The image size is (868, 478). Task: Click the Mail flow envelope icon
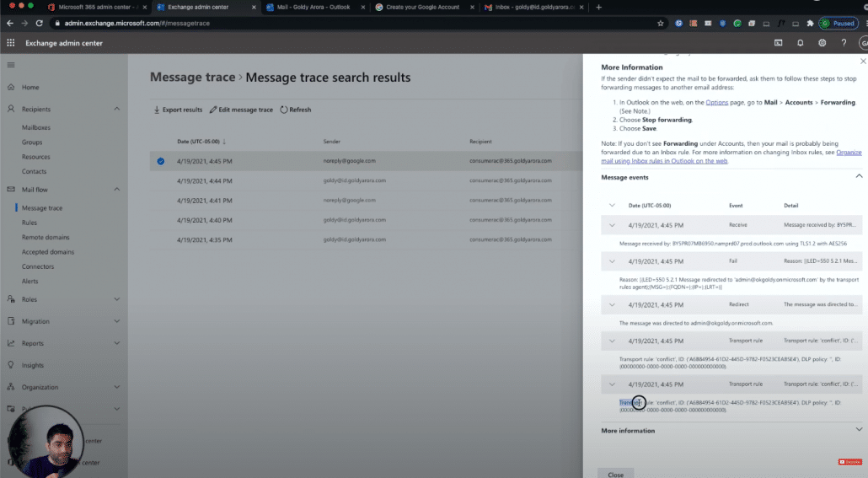point(11,190)
